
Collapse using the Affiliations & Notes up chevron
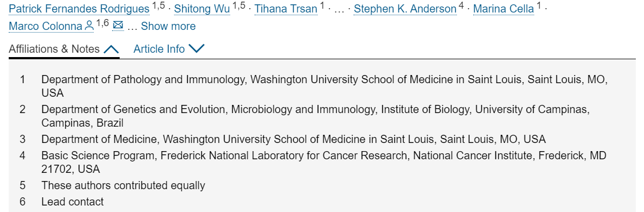point(112,49)
